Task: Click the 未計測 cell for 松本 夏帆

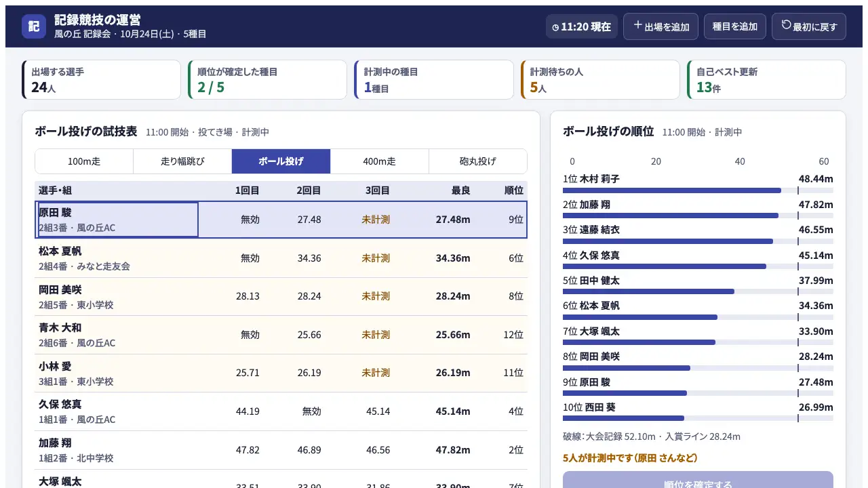Action: pos(376,258)
